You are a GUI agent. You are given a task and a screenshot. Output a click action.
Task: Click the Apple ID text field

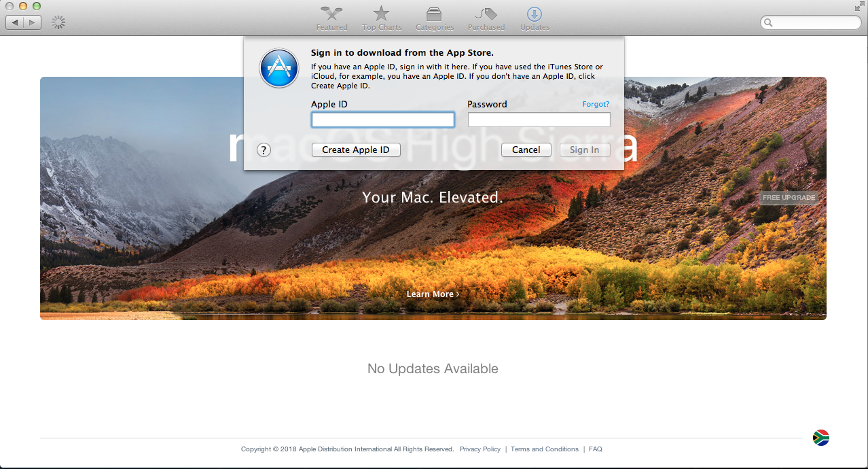click(x=383, y=120)
